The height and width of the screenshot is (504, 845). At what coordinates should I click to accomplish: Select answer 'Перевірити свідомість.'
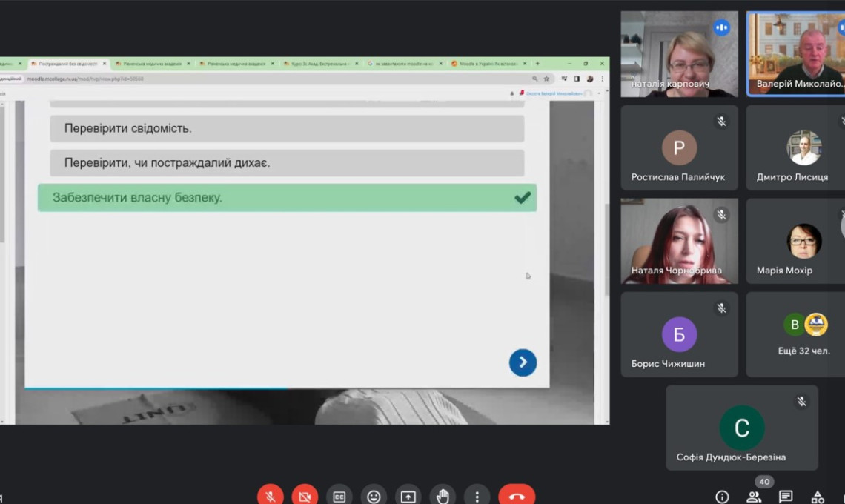288,128
